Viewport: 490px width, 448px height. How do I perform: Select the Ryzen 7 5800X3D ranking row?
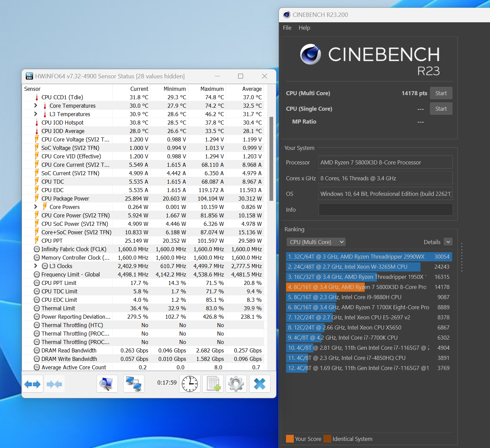(x=369, y=287)
